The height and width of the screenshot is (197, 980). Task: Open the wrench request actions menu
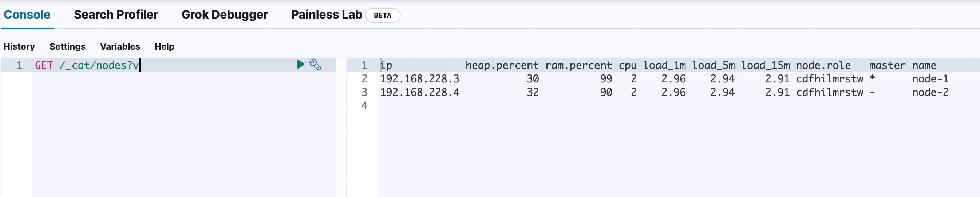(x=315, y=65)
